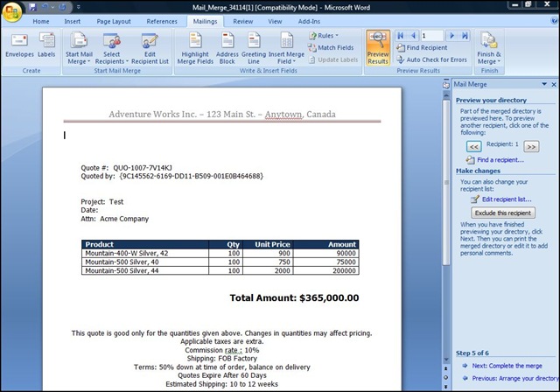The width and height of the screenshot is (560, 392).
Task: Toggle the Preview Results button
Action: (378, 45)
